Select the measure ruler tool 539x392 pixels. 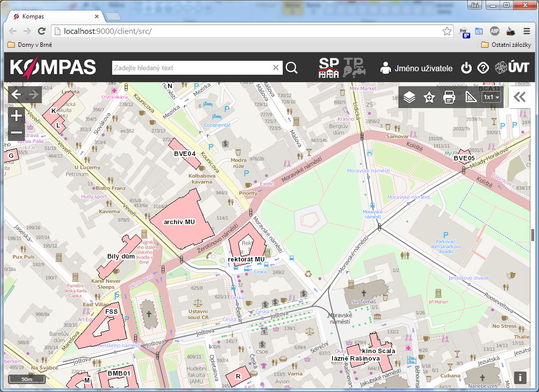pos(471,97)
